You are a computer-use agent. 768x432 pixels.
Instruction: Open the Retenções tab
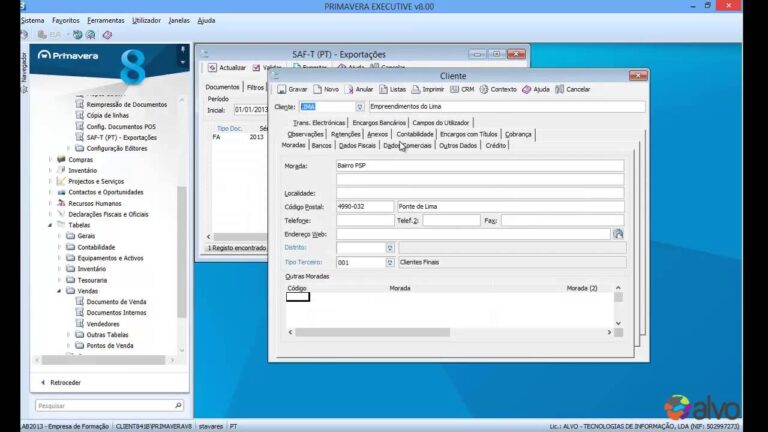[x=345, y=134]
